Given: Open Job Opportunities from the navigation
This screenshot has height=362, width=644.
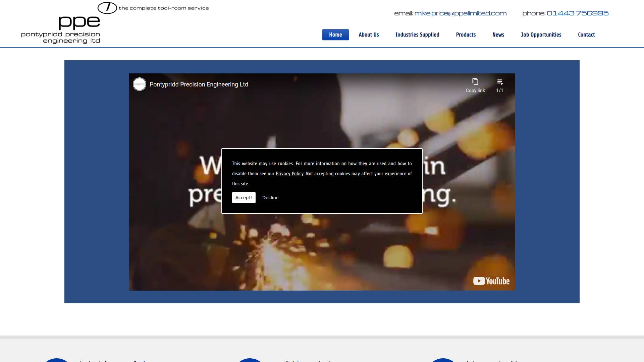Looking at the screenshot, I should click(541, 35).
